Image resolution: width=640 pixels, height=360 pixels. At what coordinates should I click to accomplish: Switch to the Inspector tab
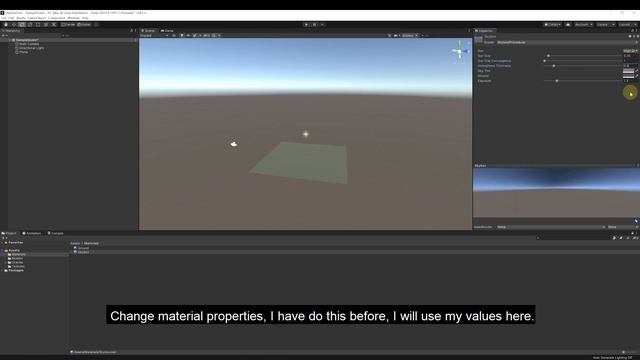click(484, 31)
